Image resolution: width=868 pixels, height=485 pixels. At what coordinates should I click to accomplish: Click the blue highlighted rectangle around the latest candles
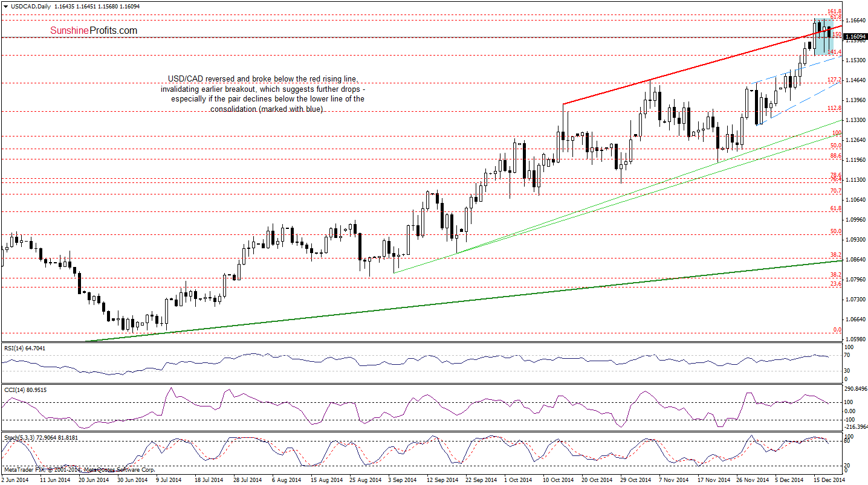tap(824, 37)
